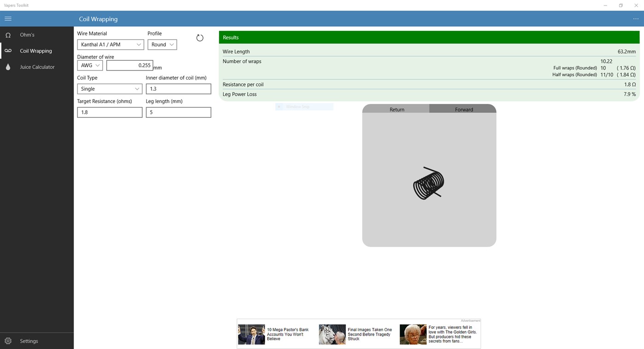Select the Ohm's omega icon in sidebar

[x=8, y=35]
